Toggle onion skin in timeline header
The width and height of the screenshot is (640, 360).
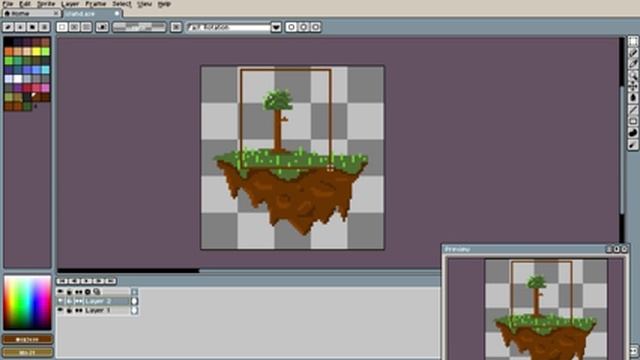click(97, 292)
